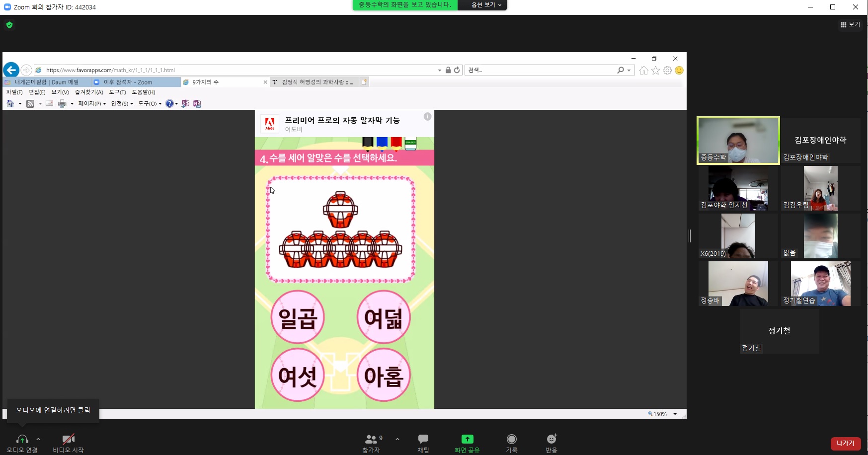868x455 pixels.
Task: Switch to the 김정식 허명성의 과학사랑 tab
Action: tap(315, 82)
